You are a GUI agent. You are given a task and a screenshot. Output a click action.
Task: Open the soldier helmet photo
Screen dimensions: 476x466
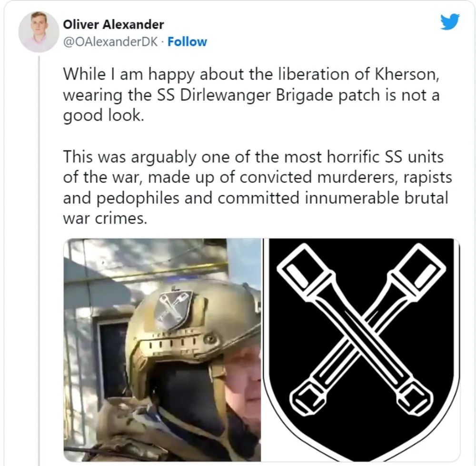click(162, 350)
